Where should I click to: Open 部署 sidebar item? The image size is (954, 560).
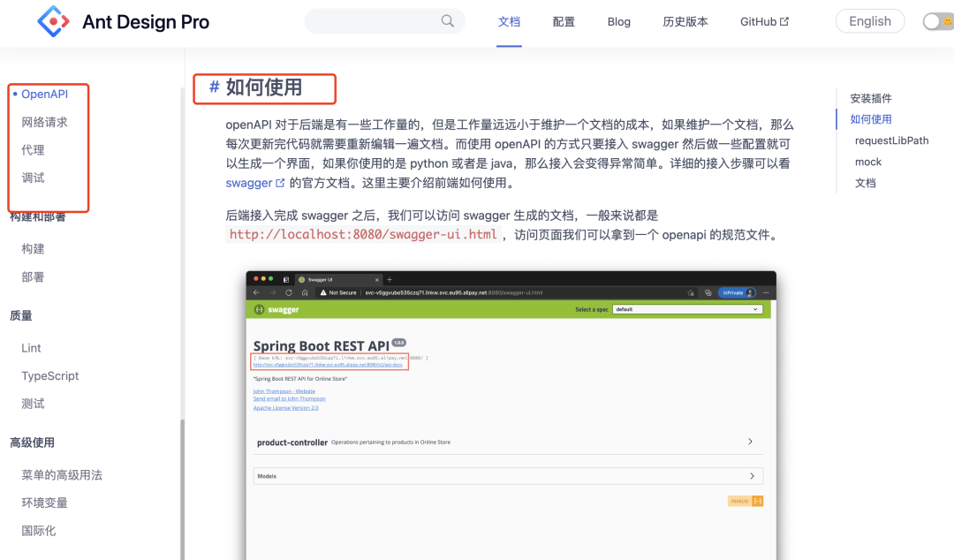coord(33,277)
